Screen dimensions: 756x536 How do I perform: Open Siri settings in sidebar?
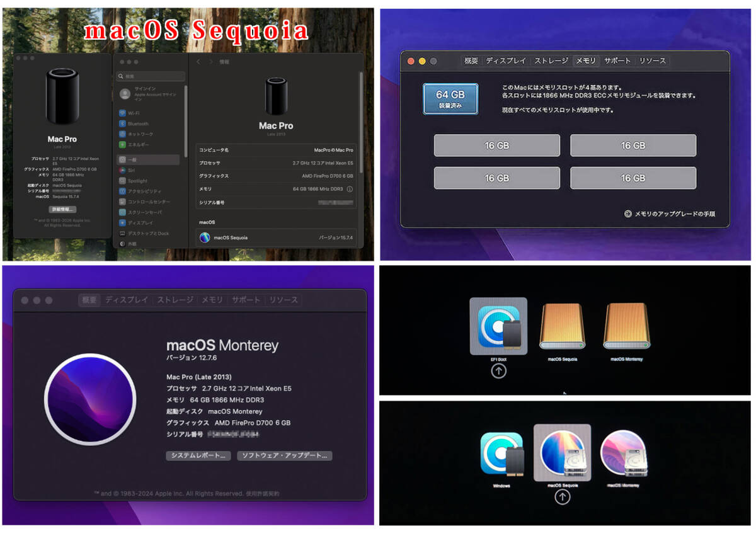coord(150,170)
